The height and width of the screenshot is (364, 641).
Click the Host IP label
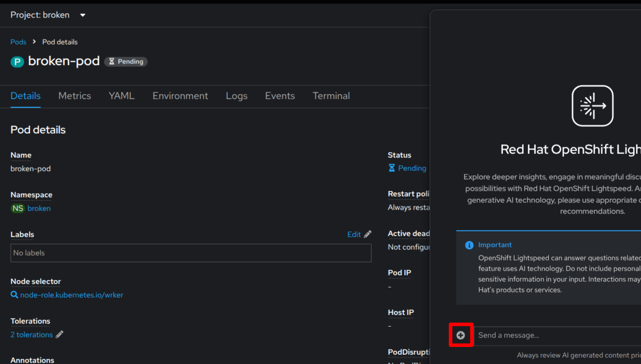tap(401, 312)
